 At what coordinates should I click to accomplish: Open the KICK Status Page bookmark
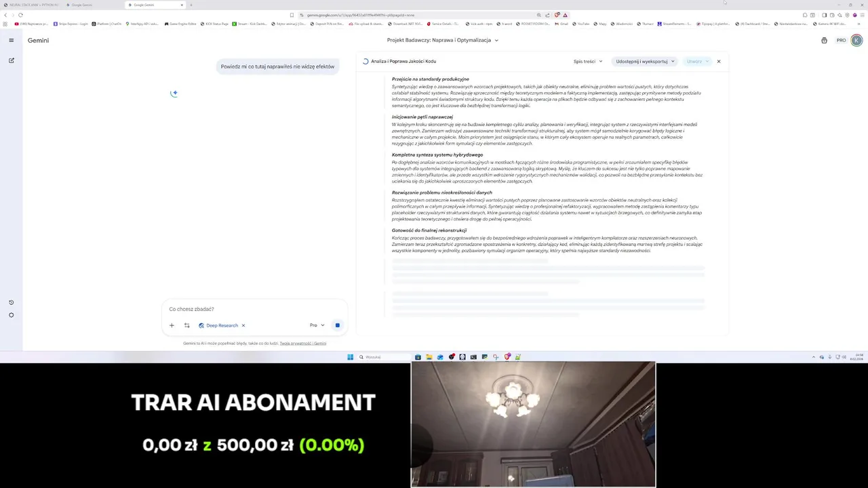point(214,24)
